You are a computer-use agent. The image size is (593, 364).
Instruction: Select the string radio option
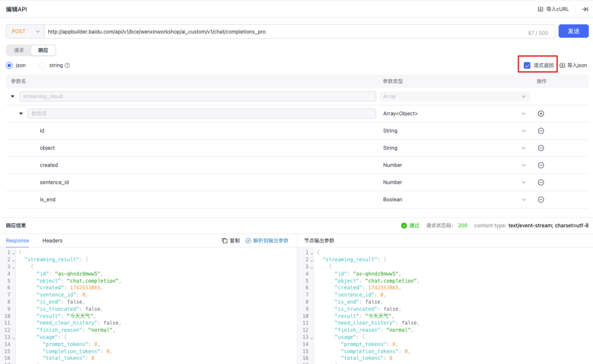pos(43,65)
